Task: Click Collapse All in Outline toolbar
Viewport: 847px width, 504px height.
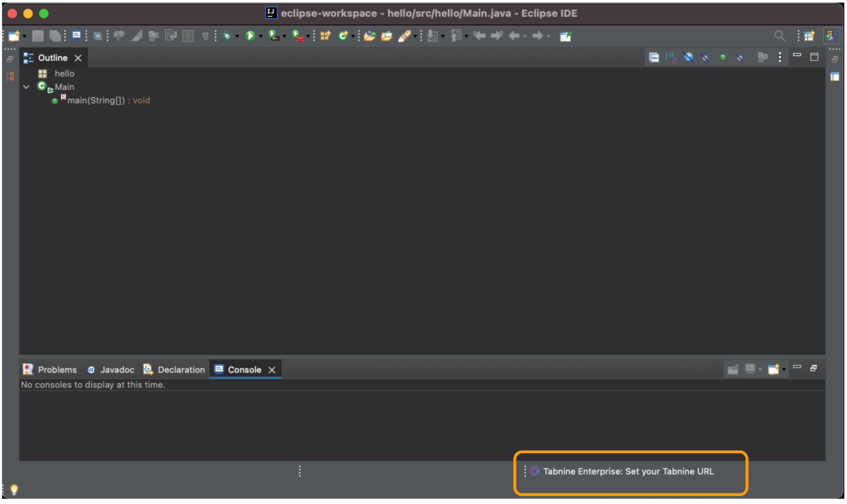Action: tap(654, 57)
